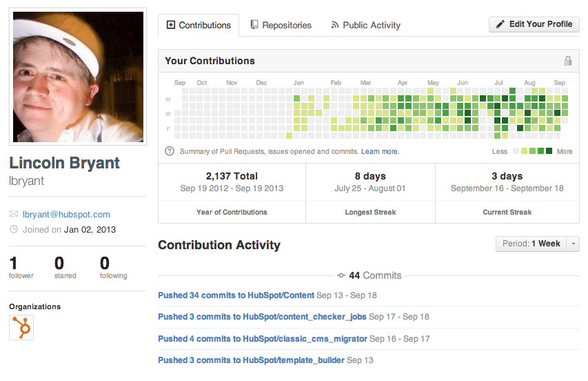588x381 pixels.
Task: Click the darkest green legend square
Action: [x=549, y=151]
